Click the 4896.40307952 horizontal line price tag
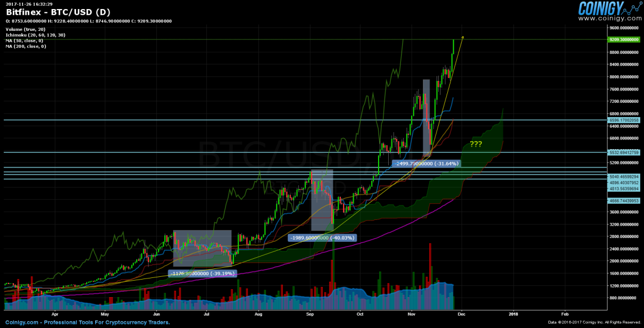The width and height of the screenshot is (644, 328). tap(623, 182)
